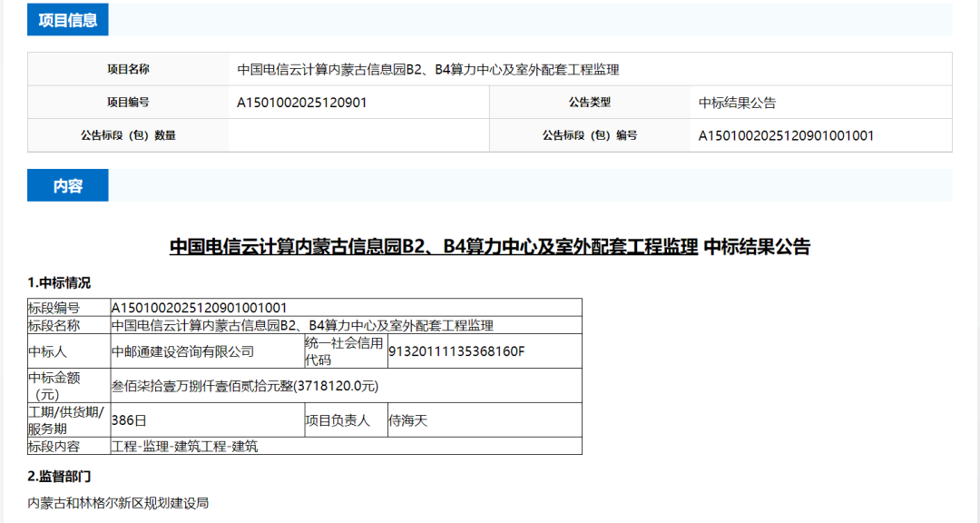The height and width of the screenshot is (523, 980).
Task: Select A1501002025120901001001 in the bid result table
Action: pyautogui.click(x=200, y=308)
